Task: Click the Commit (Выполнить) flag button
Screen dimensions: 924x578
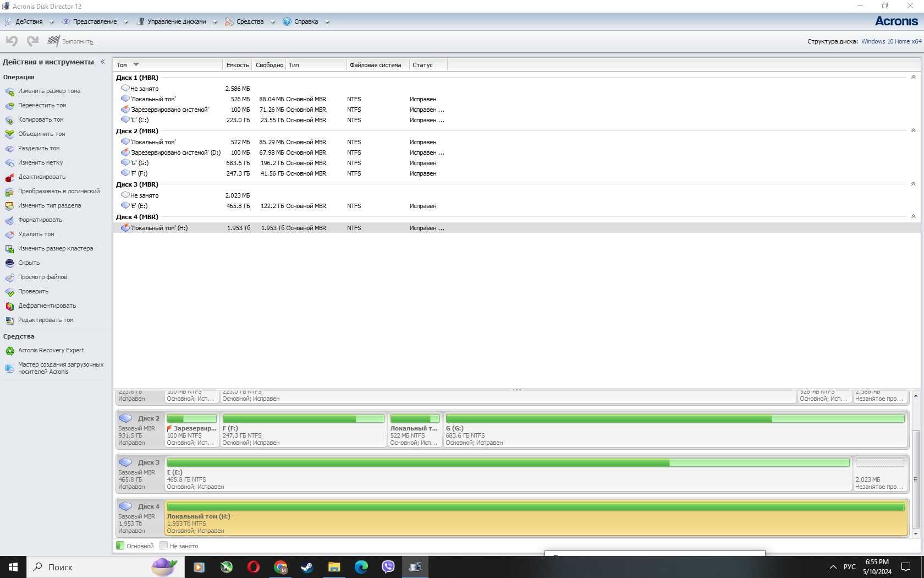Action: [70, 41]
